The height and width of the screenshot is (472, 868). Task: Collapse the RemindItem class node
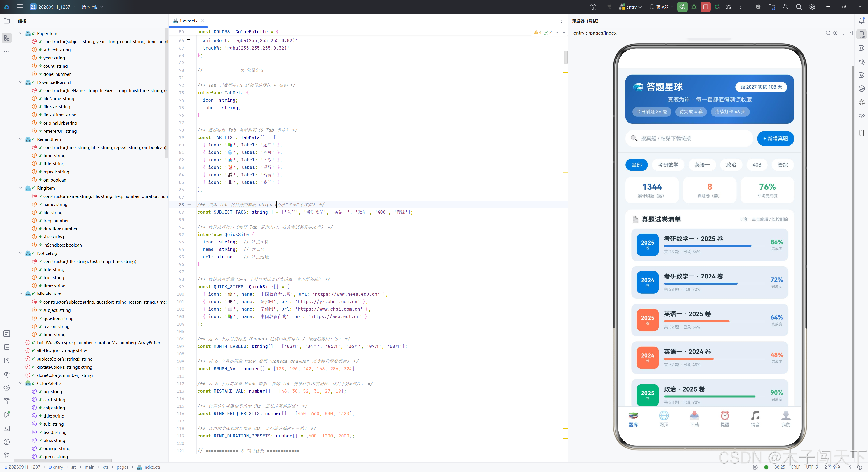[21, 139]
